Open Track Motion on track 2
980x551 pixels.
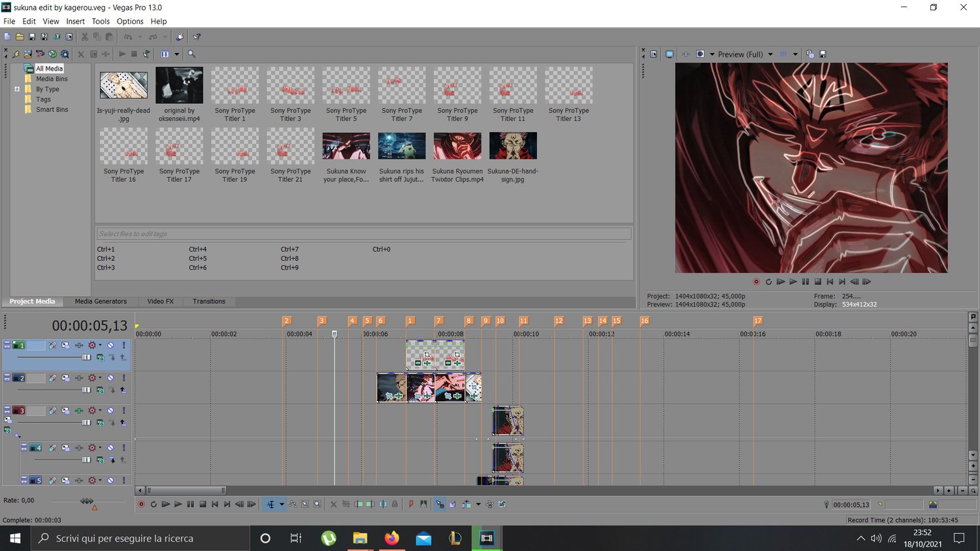pos(65,378)
